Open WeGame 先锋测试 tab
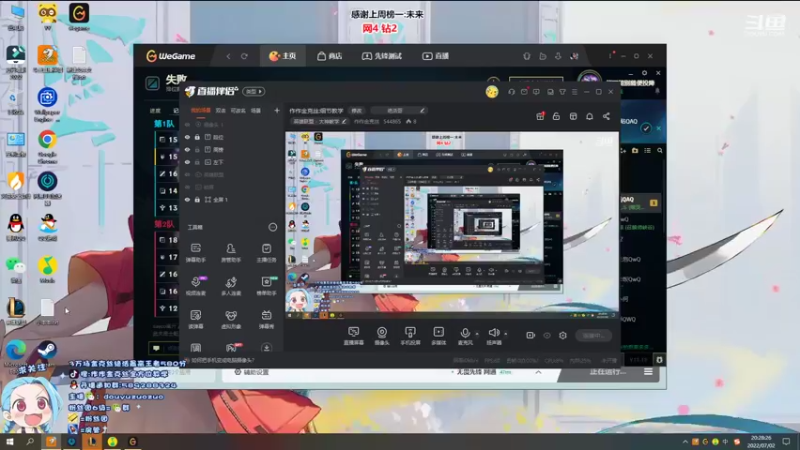The image size is (800, 450). (x=382, y=56)
